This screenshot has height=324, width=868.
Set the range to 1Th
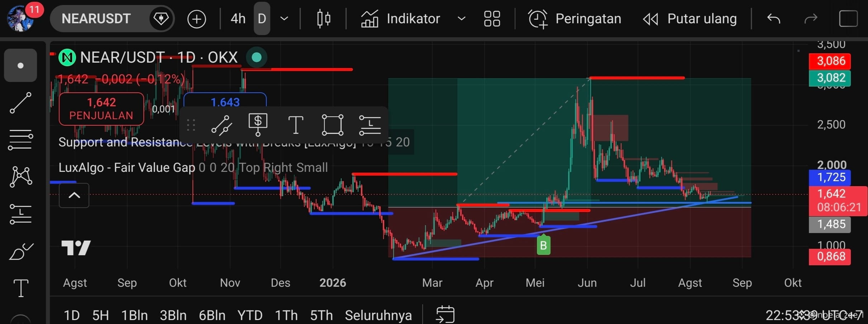tap(286, 315)
